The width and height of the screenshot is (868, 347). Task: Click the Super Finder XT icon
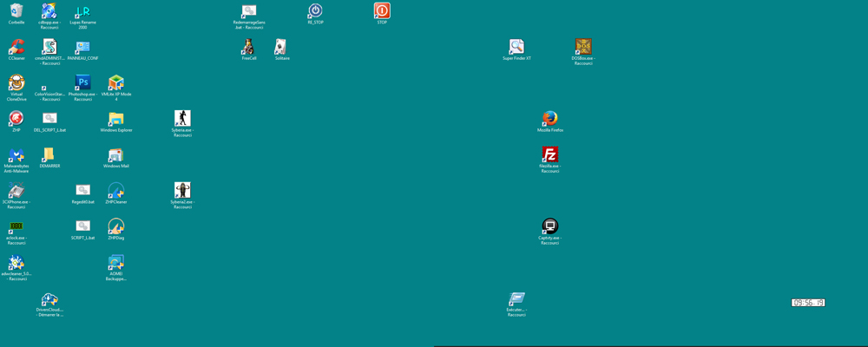pos(517,47)
